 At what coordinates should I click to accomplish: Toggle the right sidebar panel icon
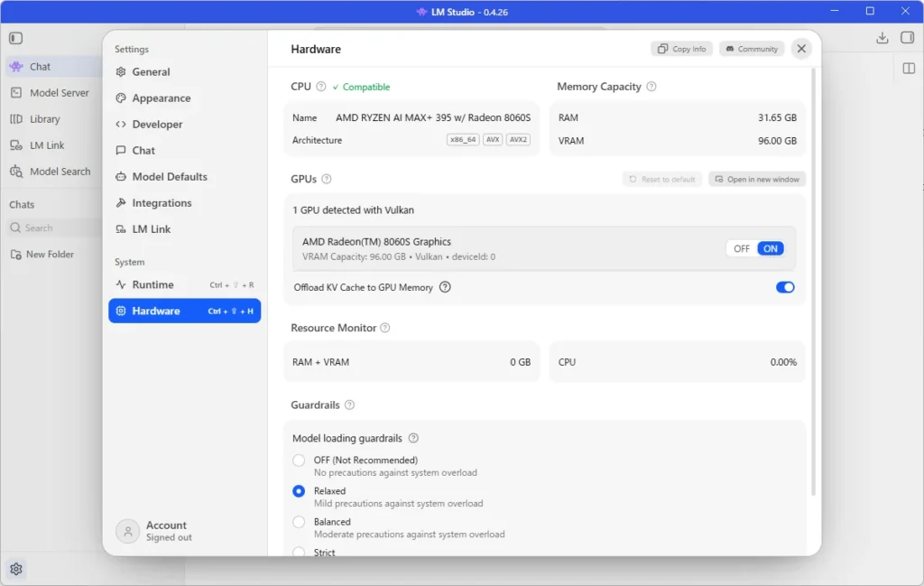point(908,38)
